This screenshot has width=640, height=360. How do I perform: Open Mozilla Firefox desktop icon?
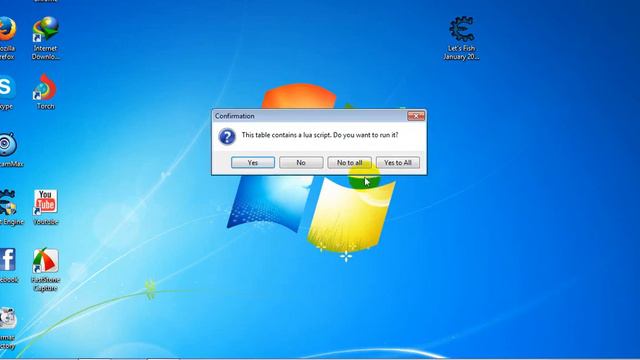[7, 38]
